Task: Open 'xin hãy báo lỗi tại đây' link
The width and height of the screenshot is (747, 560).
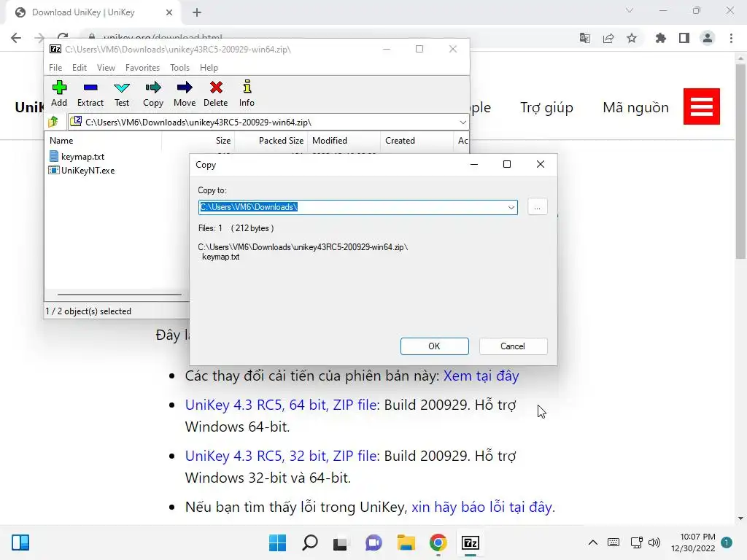Action: 482,507
